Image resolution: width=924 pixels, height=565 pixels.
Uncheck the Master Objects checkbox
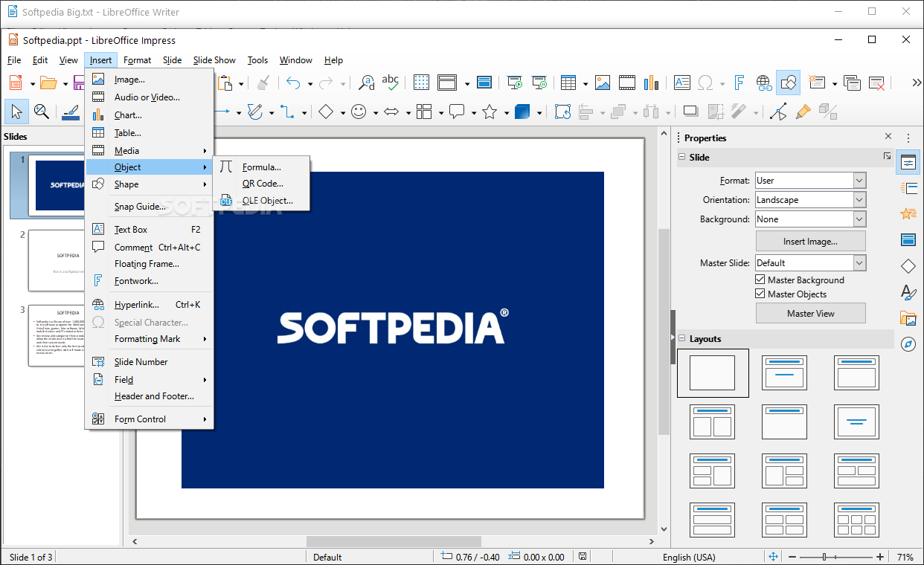click(x=760, y=294)
